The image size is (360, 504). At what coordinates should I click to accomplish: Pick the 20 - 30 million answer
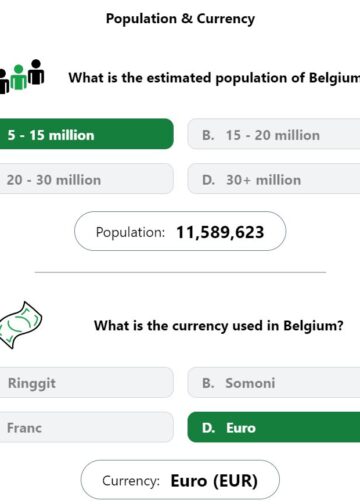coord(87,179)
